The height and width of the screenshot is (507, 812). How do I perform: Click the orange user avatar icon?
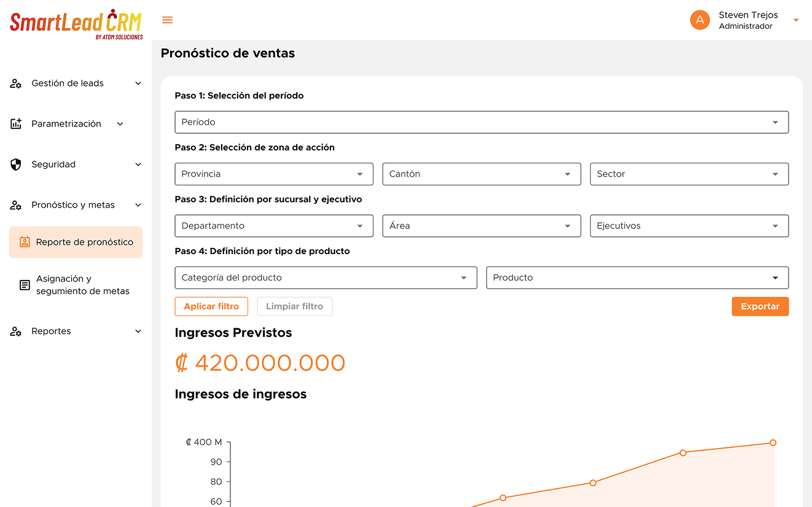pyautogui.click(x=700, y=20)
